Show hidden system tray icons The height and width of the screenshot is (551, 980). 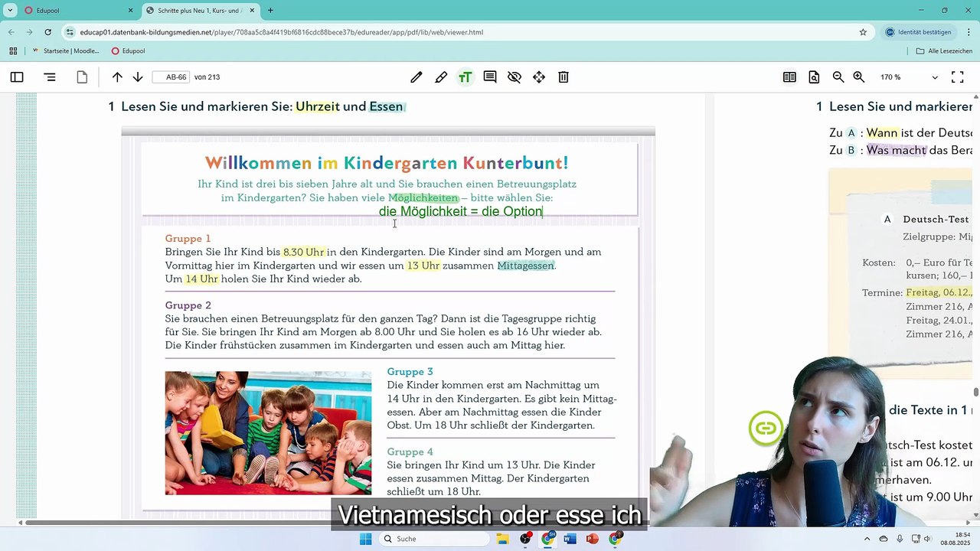[867, 539]
